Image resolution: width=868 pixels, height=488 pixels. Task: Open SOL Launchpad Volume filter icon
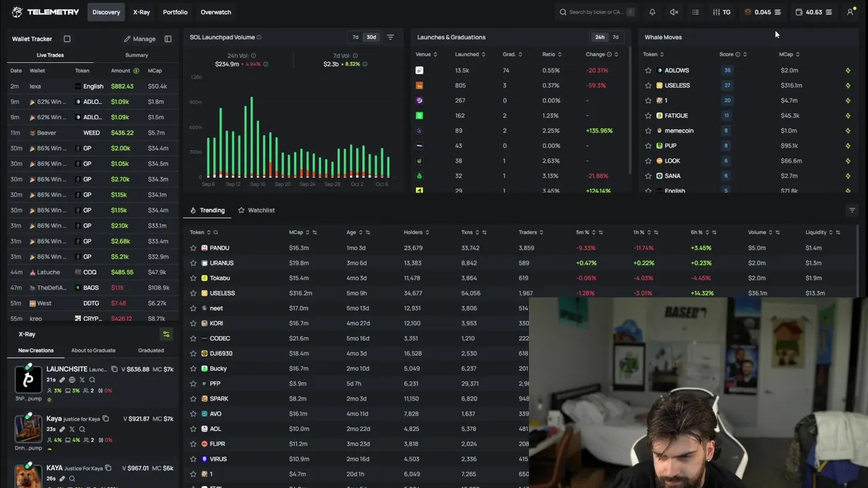click(x=391, y=37)
